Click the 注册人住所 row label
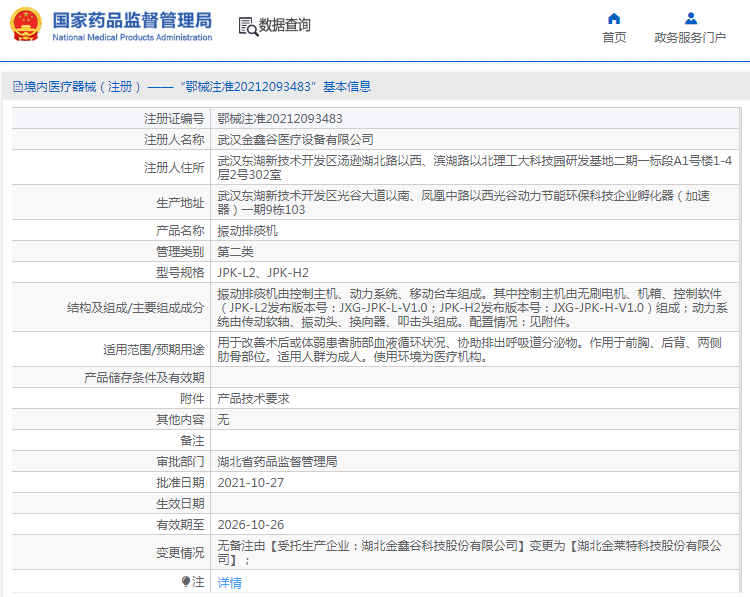This screenshot has width=750, height=597. coord(174,167)
